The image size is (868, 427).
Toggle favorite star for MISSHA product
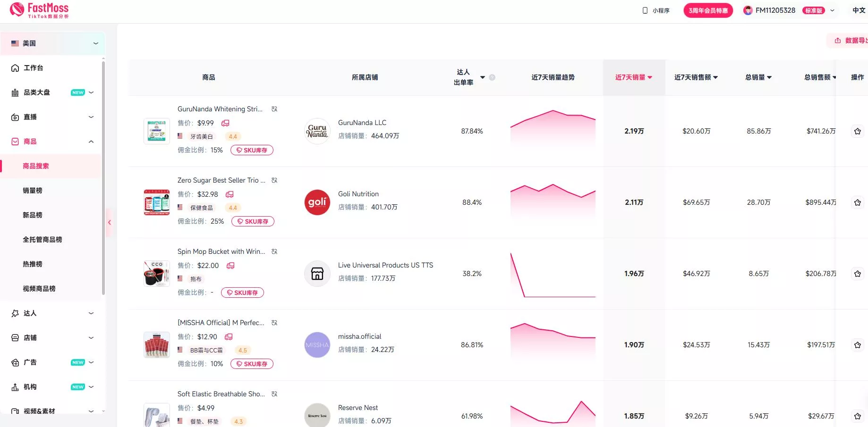(857, 345)
